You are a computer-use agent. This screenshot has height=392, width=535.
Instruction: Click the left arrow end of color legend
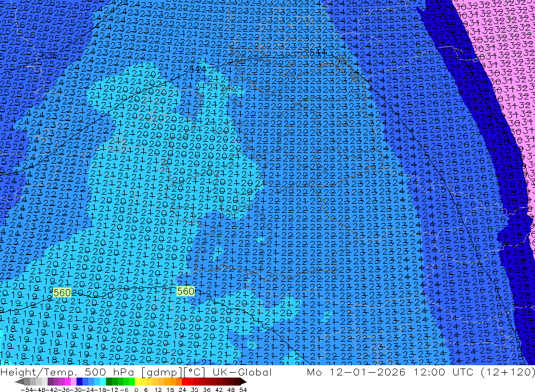pos(19,382)
